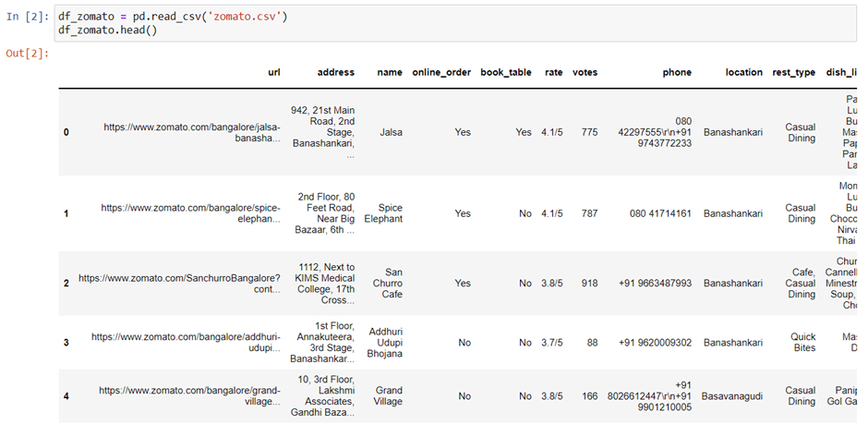Click the name cell 'Addhuri Udupi Bhojana'
The image size is (868, 424).
click(385, 343)
